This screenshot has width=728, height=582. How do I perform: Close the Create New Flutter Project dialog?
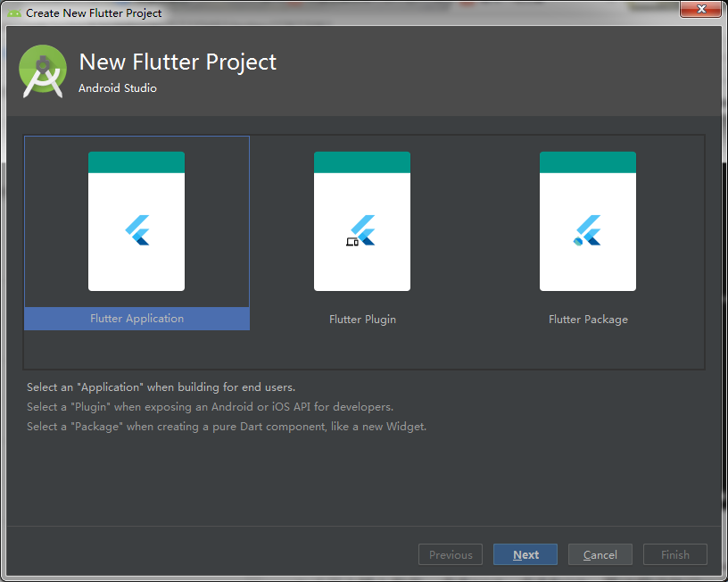tap(701, 9)
